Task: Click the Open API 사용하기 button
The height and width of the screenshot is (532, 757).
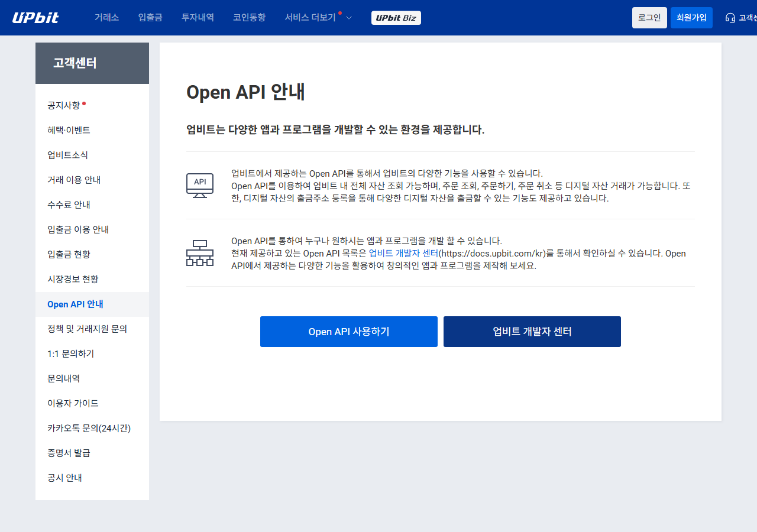Action: tap(349, 332)
